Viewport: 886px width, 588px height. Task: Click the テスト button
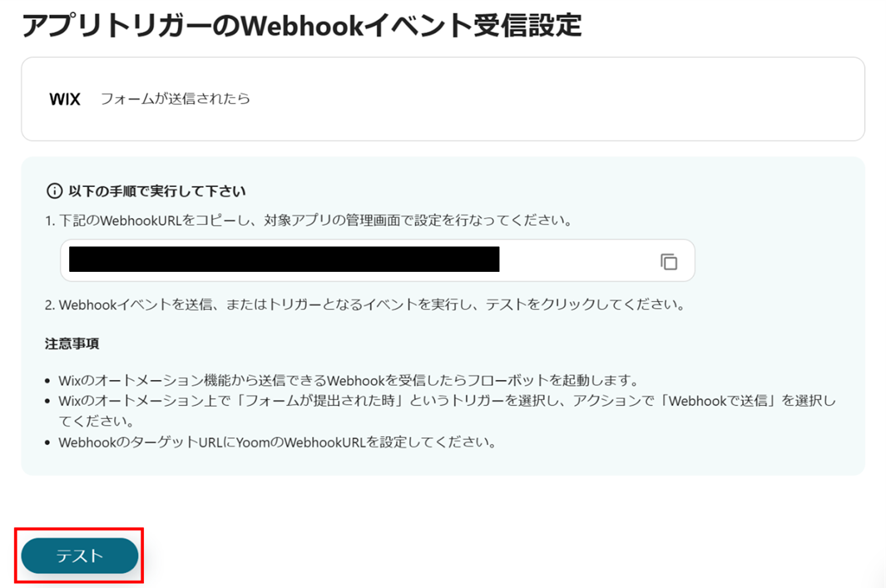pyautogui.click(x=80, y=555)
